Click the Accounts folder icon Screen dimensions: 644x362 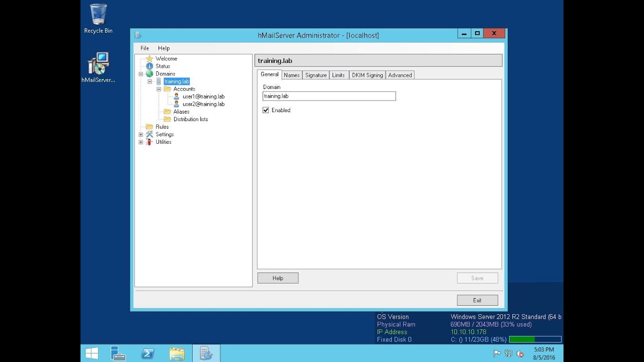[x=168, y=89]
